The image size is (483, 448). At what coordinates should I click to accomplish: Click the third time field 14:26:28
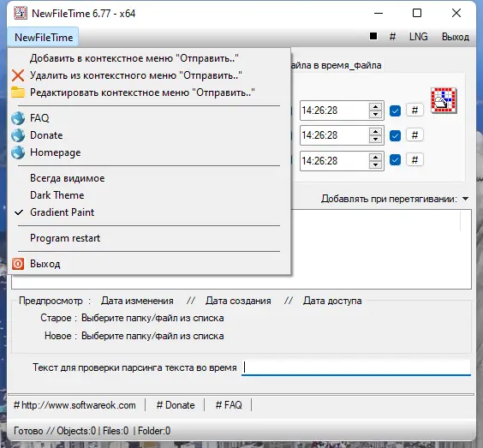click(334, 161)
